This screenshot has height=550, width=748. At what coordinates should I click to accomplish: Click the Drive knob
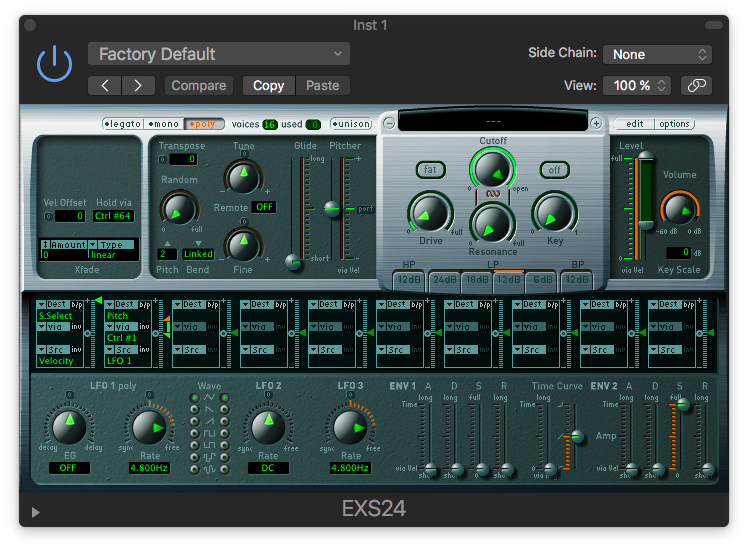click(x=430, y=213)
